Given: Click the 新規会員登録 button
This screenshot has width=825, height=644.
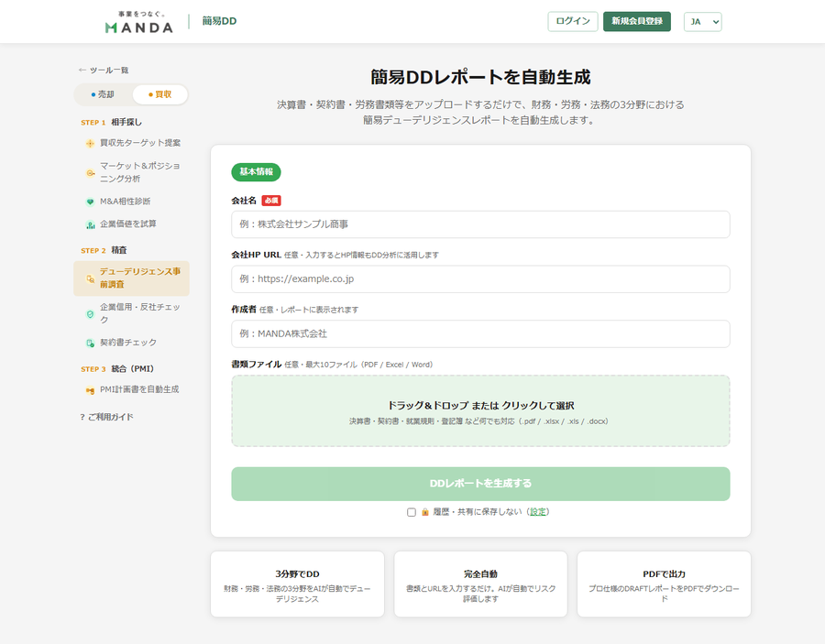Looking at the screenshot, I should click(x=637, y=22).
